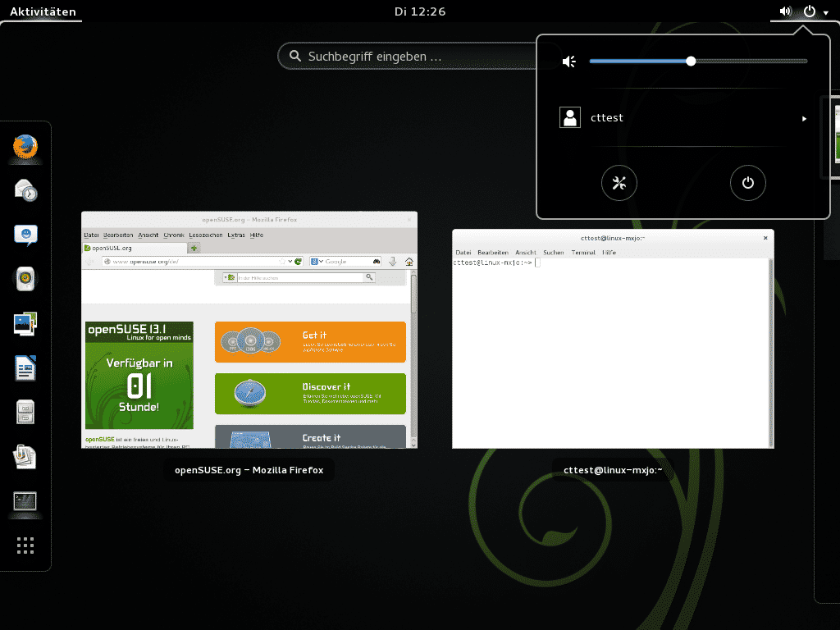Collapse system menu via top-bar arrow
Viewport: 840px width, 630px height.
click(825, 12)
